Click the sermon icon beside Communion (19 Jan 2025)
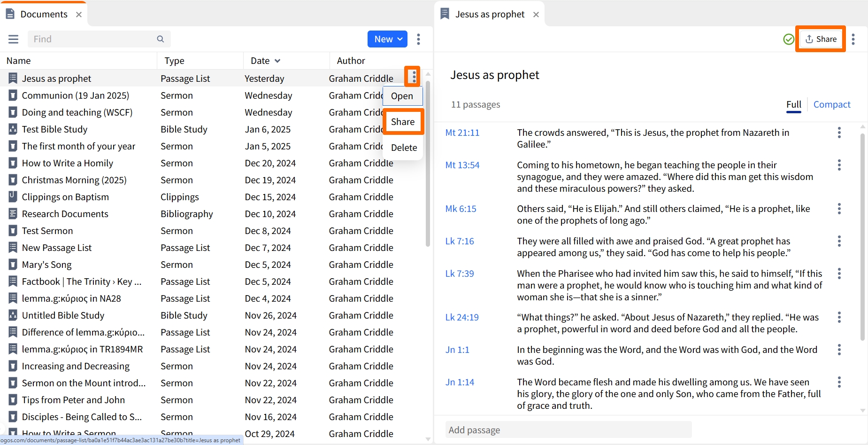 (13, 95)
